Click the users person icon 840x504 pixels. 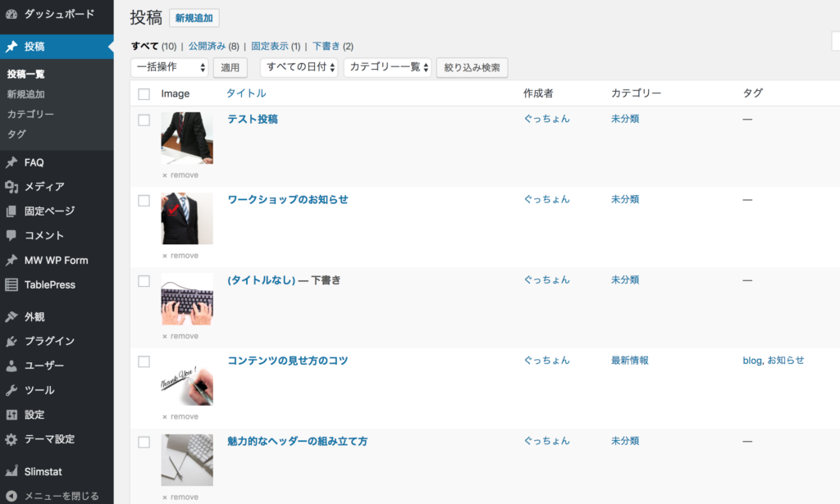point(11,366)
